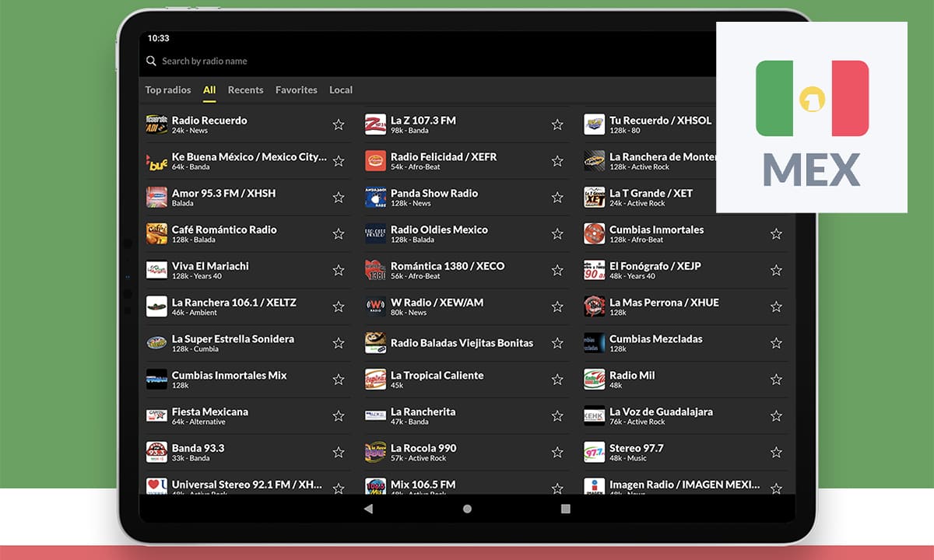Click Viva El Mariachi logo
The height and width of the screenshot is (560, 934).
[156, 270]
